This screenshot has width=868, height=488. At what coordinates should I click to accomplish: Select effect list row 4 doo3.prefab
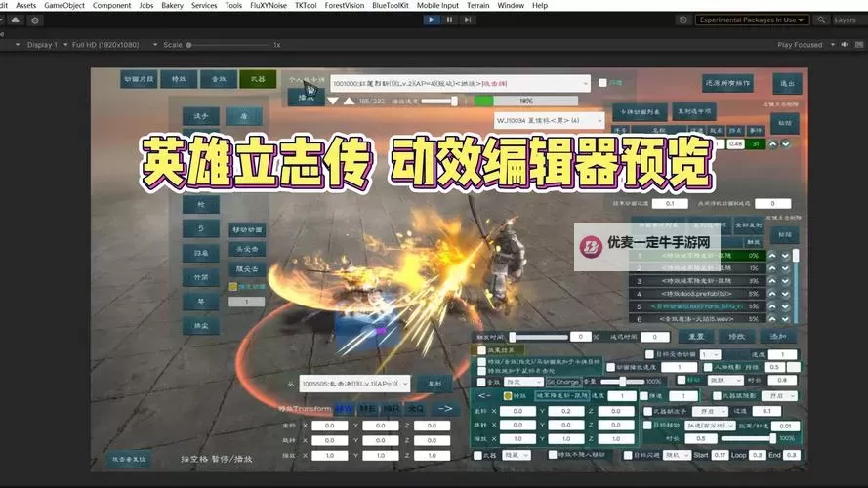[x=697, y=294]
